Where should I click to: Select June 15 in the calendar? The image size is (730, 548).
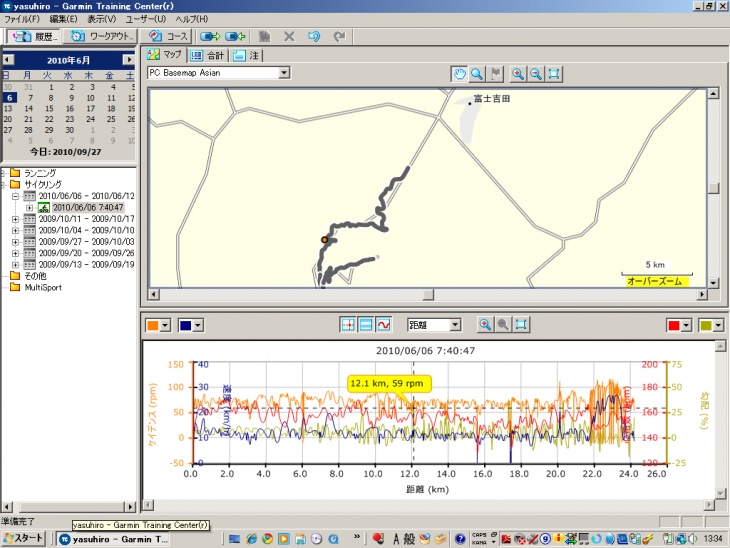[49, 108]
